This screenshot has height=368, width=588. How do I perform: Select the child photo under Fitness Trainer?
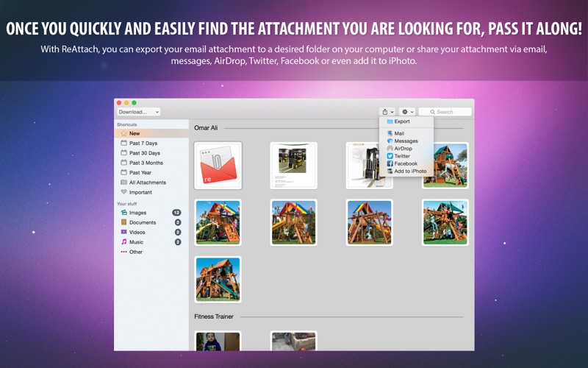tap(218, 341)
